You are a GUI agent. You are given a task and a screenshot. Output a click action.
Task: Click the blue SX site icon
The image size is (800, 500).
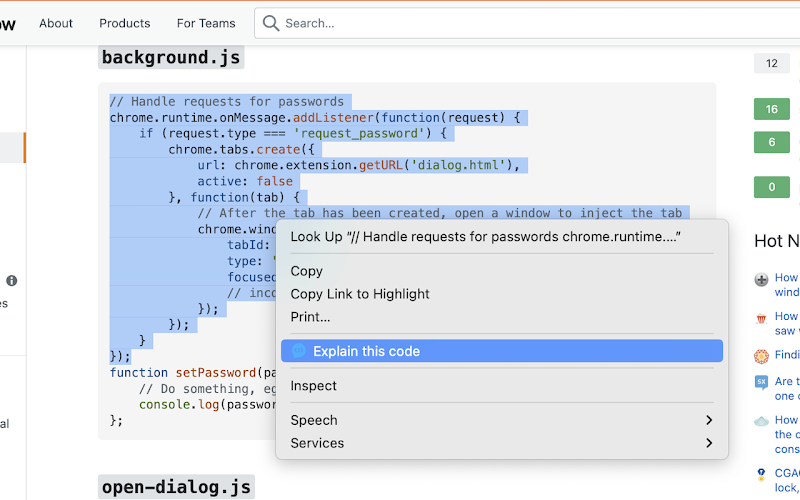pyautogui.click(x=761, y=382)
